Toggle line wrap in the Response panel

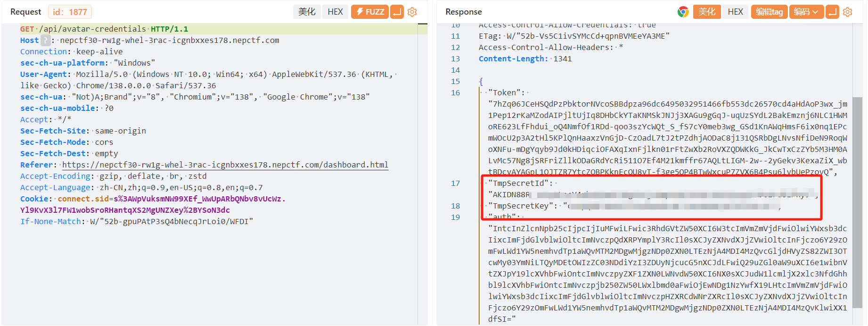(x=833, y=12)
